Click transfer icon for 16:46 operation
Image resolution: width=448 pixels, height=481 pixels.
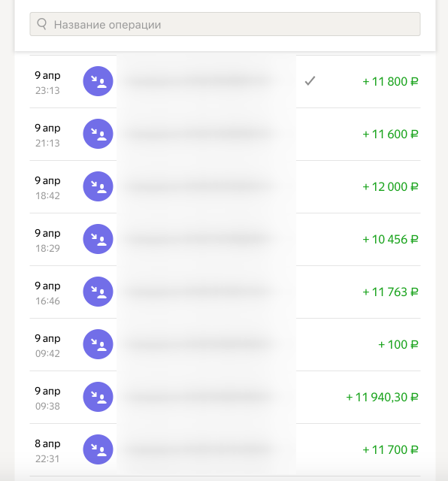pyautogui.click(x=98, y=292)
